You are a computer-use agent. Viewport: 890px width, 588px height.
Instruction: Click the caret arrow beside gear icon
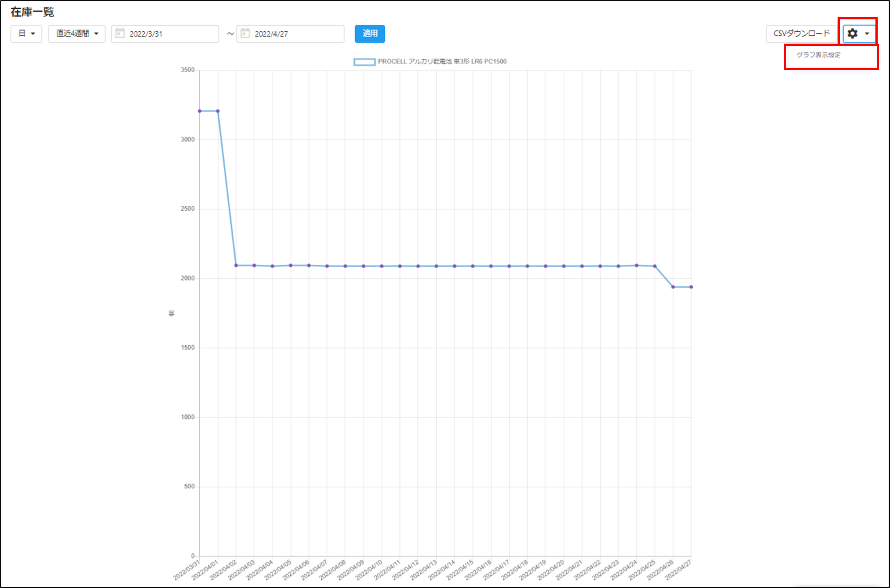867,33
